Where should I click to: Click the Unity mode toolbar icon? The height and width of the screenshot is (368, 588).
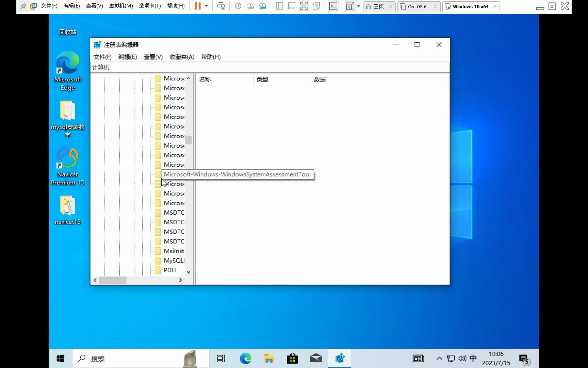pos(316,6)
